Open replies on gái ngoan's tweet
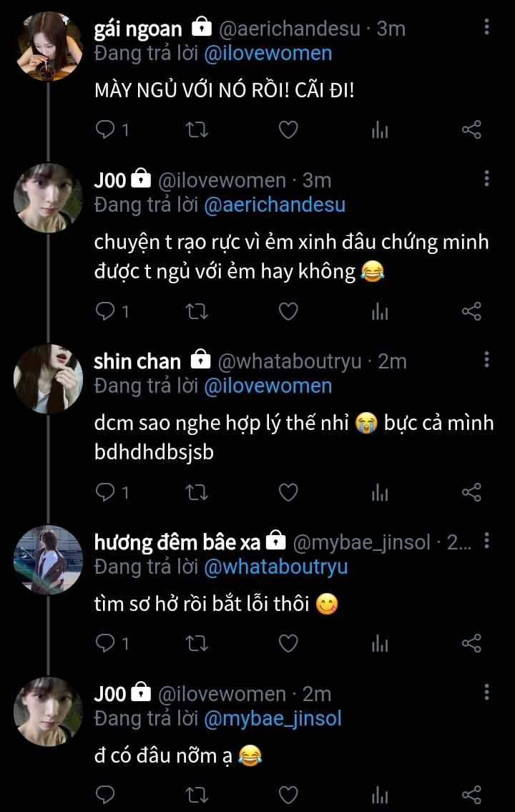 pos(106,130)
